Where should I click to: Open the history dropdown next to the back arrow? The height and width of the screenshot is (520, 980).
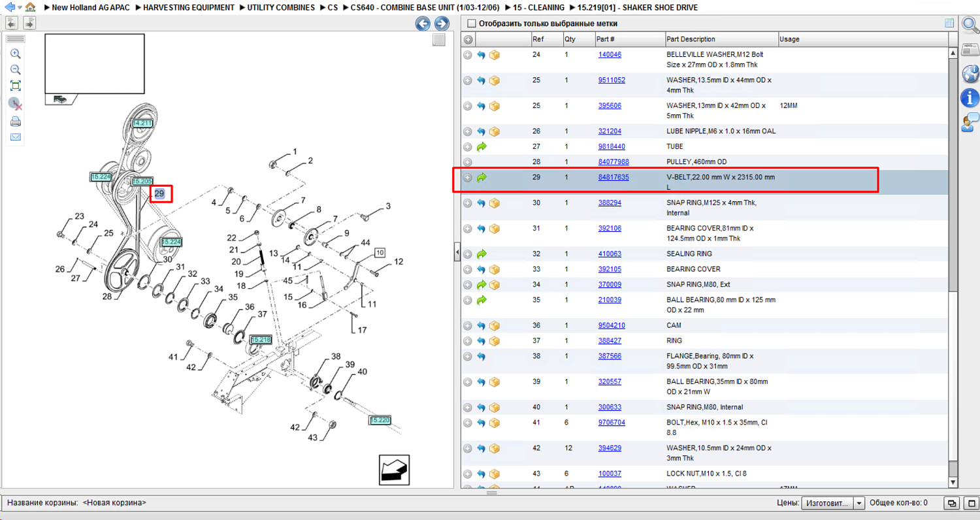point(20,8)
